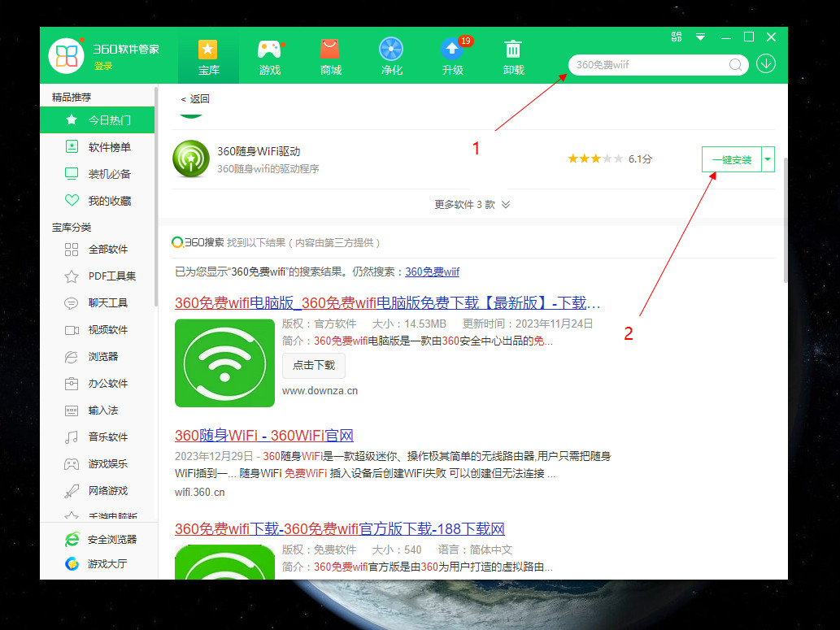Open the 净化 tab
Viewport: 840px width, 630px height.
[391, 57]
